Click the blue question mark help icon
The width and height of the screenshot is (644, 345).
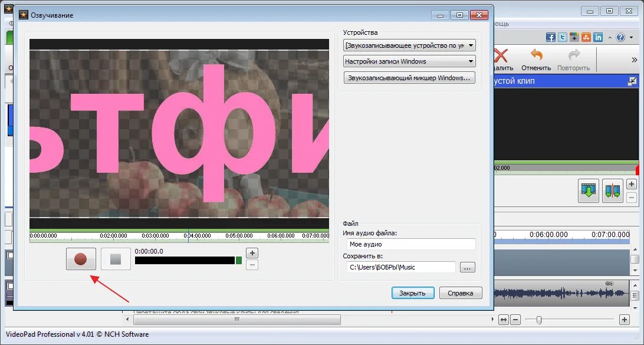click(x=620, y=37)
